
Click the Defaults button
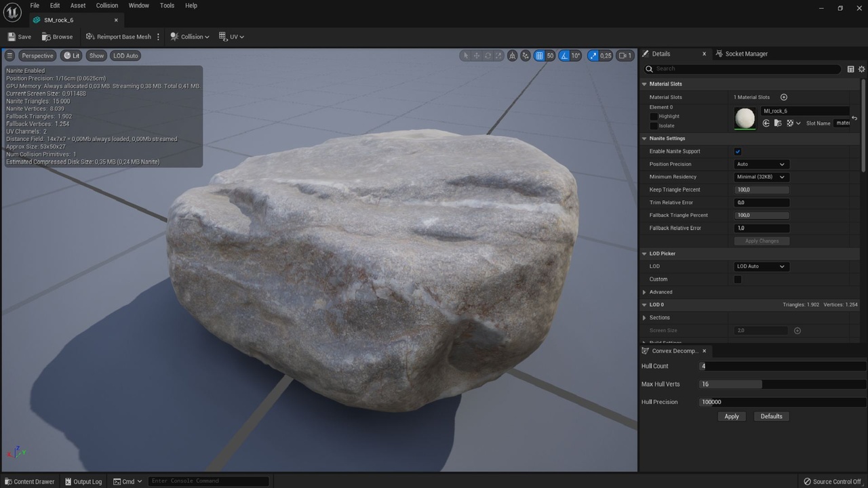pyautogui.click(x=771, y=416)
